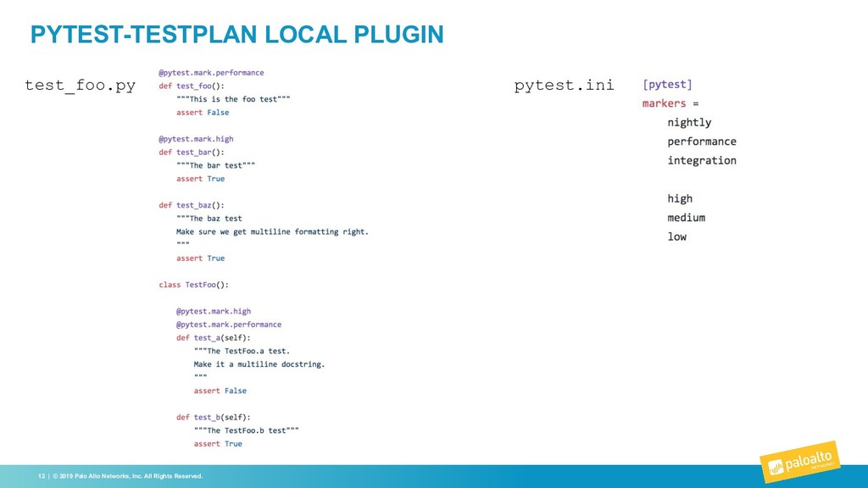This screenshot has height=488, width=868.
Task: Select the medium marker entry
Action: click(687, 218)
